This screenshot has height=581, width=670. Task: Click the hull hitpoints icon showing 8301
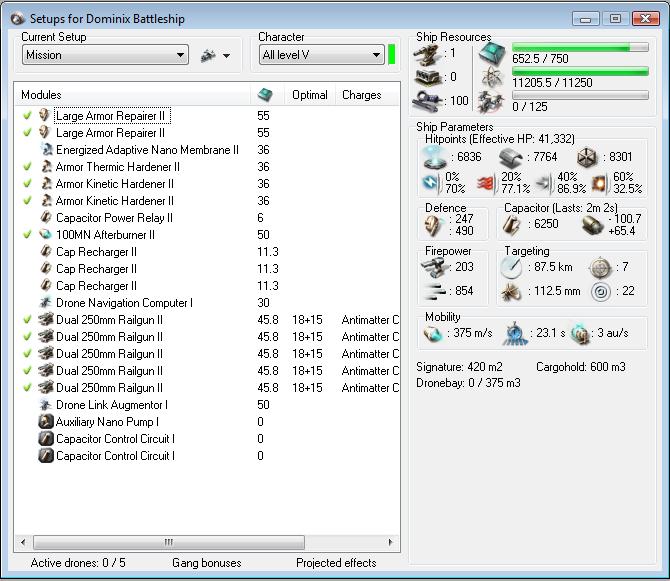tap(587, 158)
